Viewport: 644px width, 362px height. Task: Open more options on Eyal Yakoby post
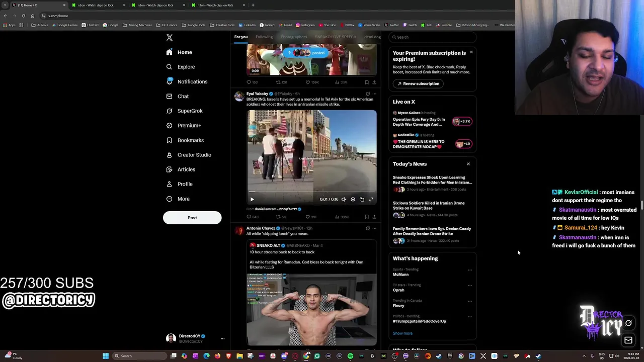coord(374,94)
